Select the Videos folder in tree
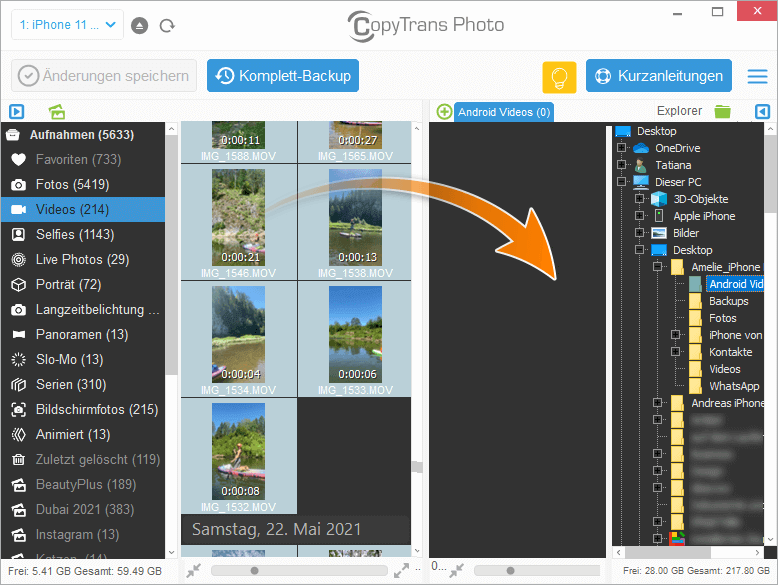Viewport: 778px width, 585px height. pos(724,369)
